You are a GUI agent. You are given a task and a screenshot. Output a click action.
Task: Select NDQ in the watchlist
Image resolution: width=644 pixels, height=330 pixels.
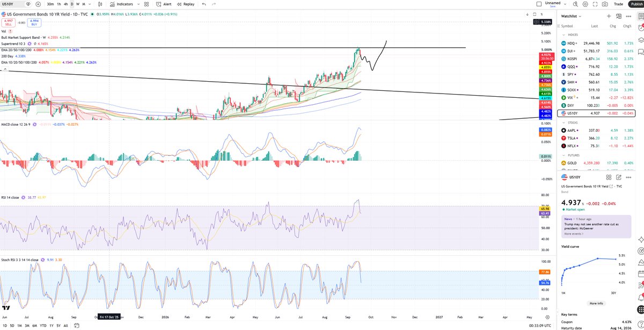[596, 42]
